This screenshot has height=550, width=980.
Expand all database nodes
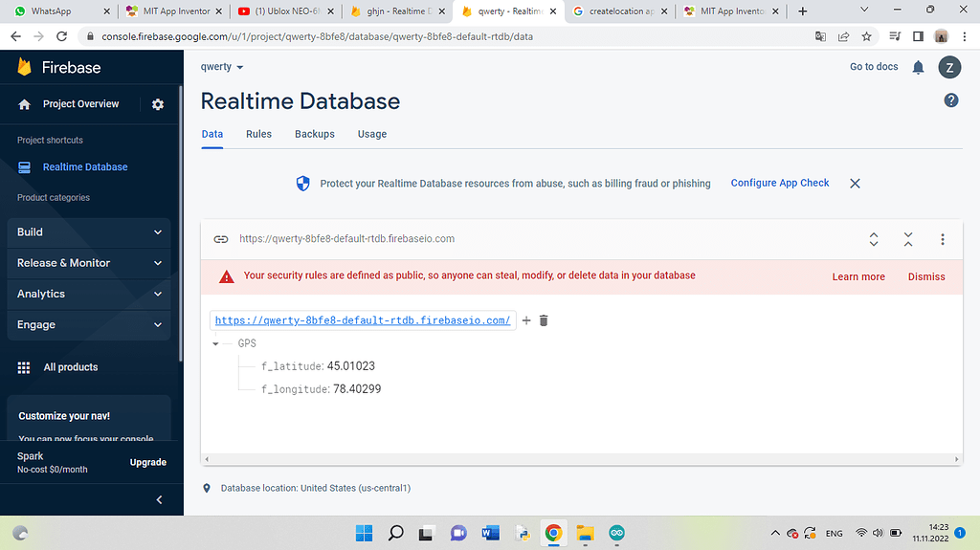click(x=874, y=239)
